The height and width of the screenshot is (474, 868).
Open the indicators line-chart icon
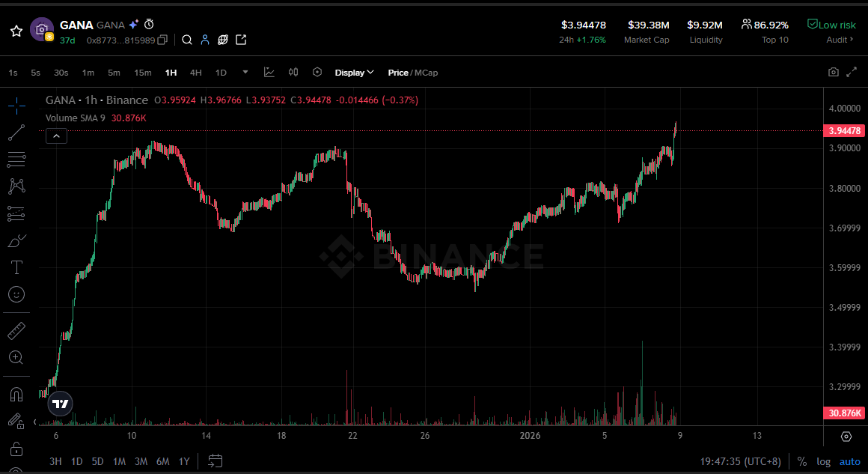click(269, 72)
